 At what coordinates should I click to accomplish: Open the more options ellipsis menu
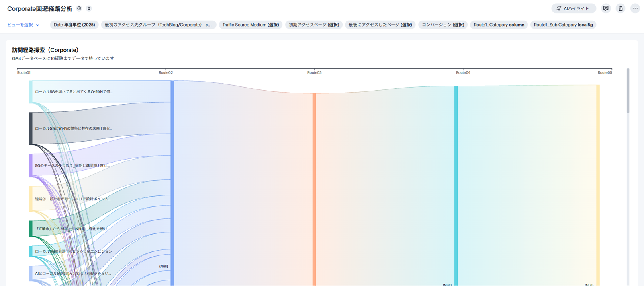coord(635,8)
